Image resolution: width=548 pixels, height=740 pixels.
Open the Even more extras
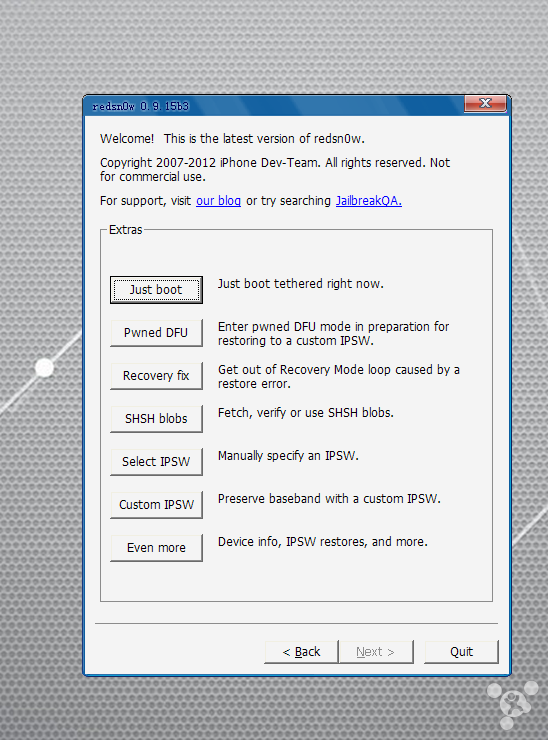156,547
